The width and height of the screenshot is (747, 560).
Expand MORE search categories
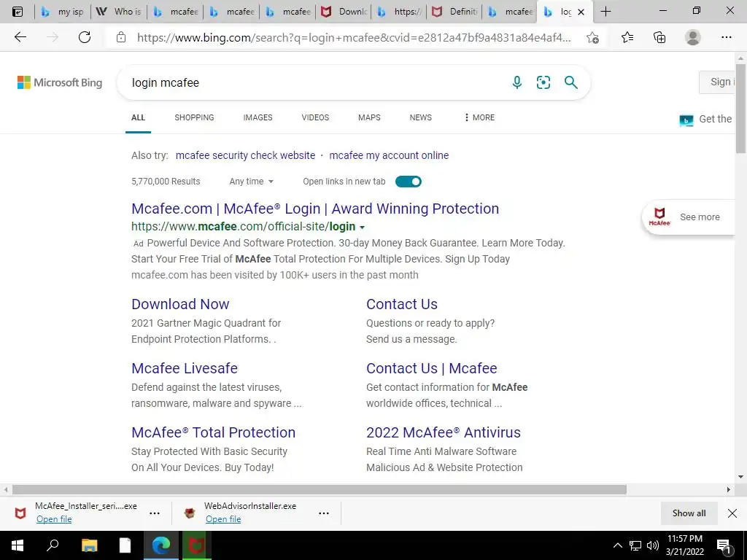pos(479,117)
